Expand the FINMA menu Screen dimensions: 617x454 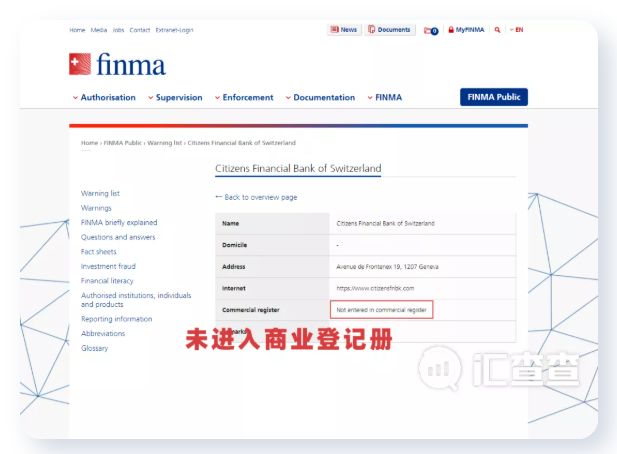(385, 97)
